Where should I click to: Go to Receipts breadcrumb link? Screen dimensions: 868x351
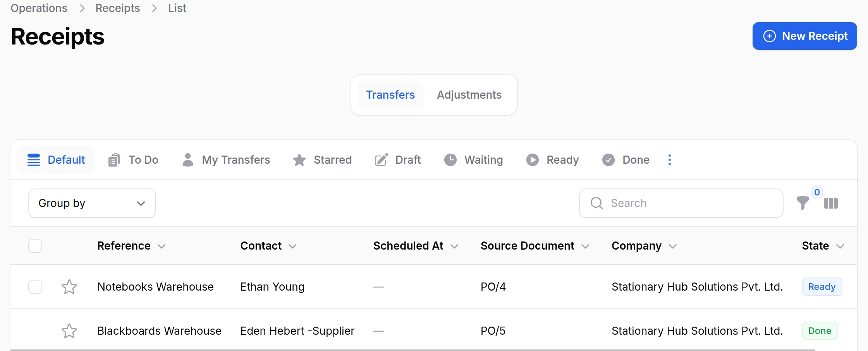pyautogui.click(x=118, y=8)
